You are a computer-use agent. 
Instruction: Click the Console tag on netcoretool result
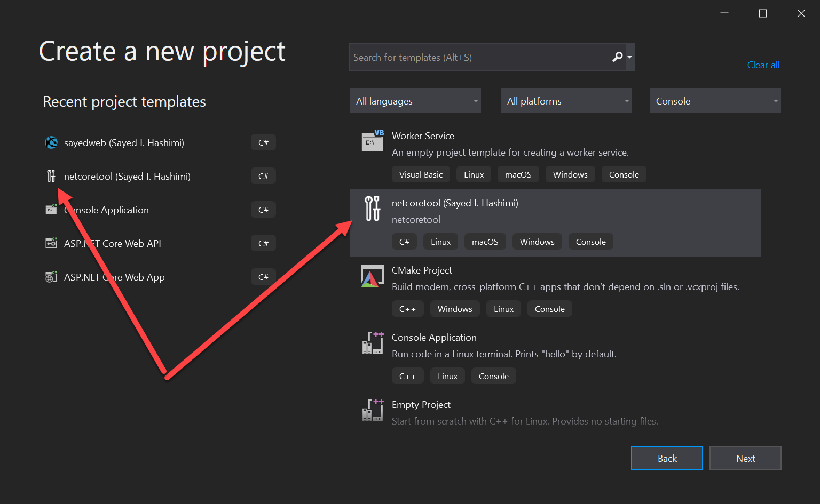click(x=591, y=242)
